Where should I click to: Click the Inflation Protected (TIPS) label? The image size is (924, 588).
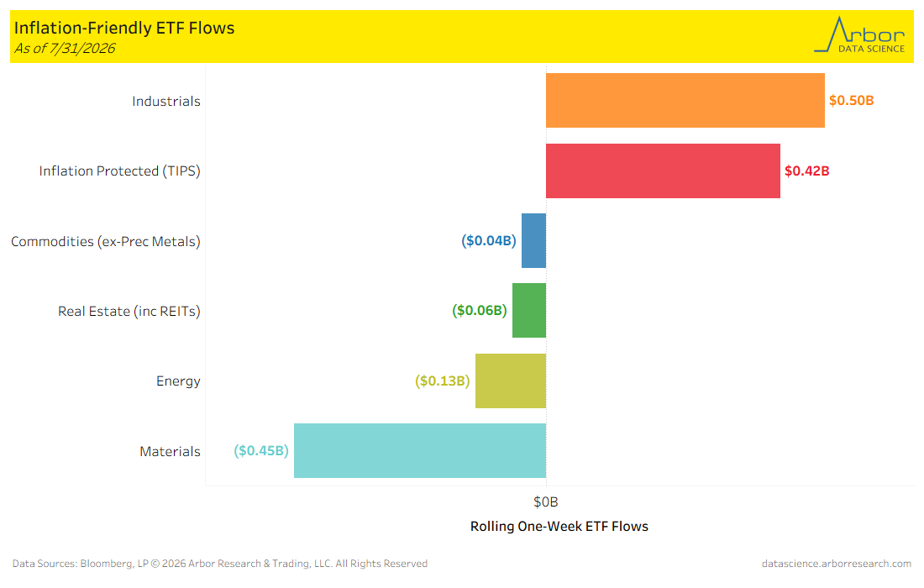(x=119, y=171)
